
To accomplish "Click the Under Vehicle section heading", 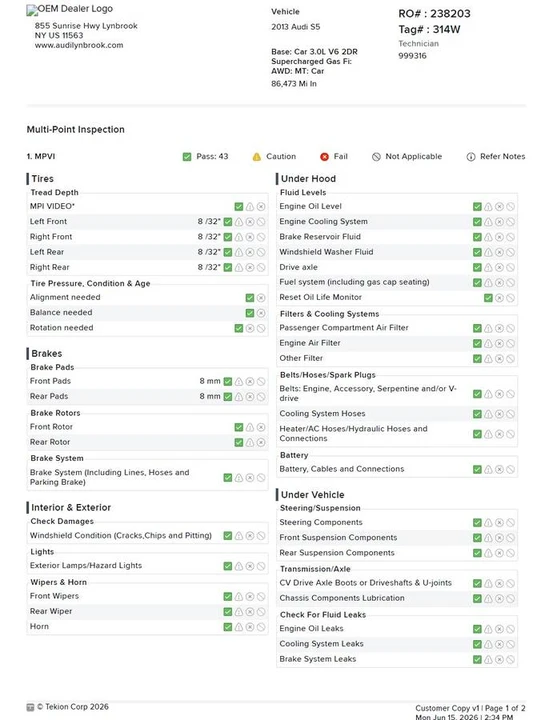I will [313, 495].
